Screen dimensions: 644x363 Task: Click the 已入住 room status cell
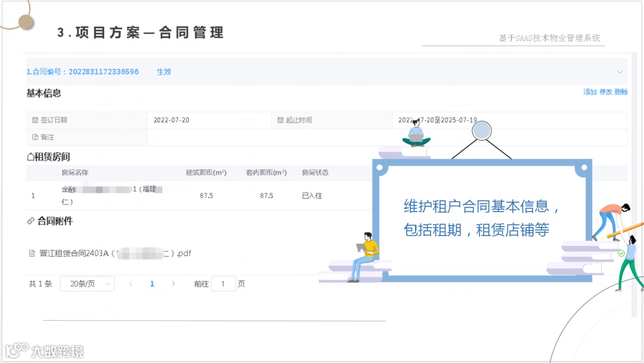[x=312, y=196]
